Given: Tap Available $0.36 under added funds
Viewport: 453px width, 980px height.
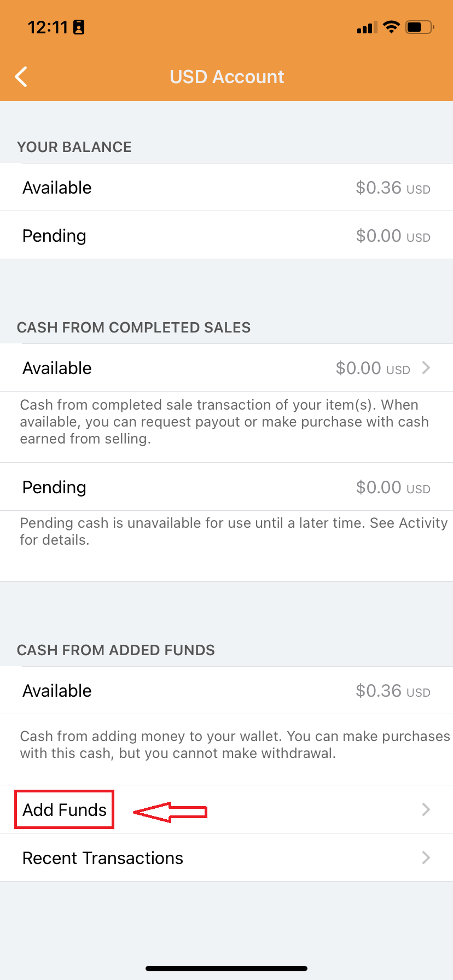Looking at the screenshot, I should [226, 691].
